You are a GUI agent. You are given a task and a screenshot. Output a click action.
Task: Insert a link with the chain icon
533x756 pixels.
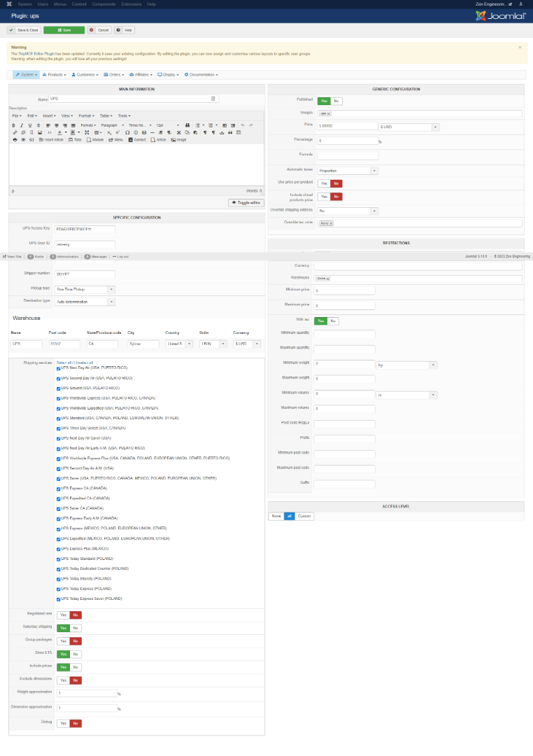pos(15,132)
